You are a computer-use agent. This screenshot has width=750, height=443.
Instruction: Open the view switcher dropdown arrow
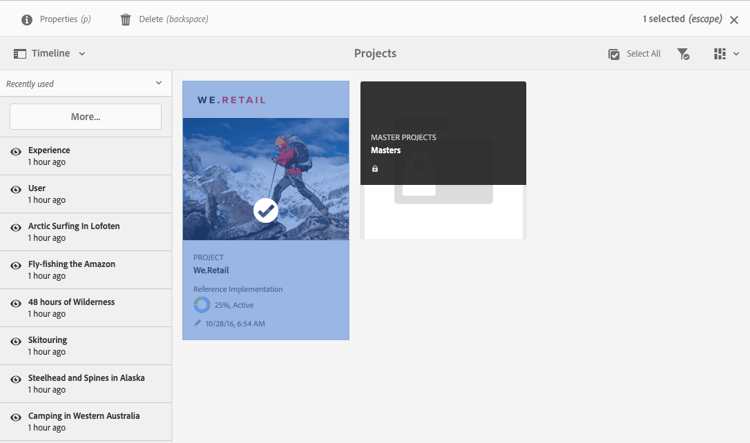coord(736,54)
